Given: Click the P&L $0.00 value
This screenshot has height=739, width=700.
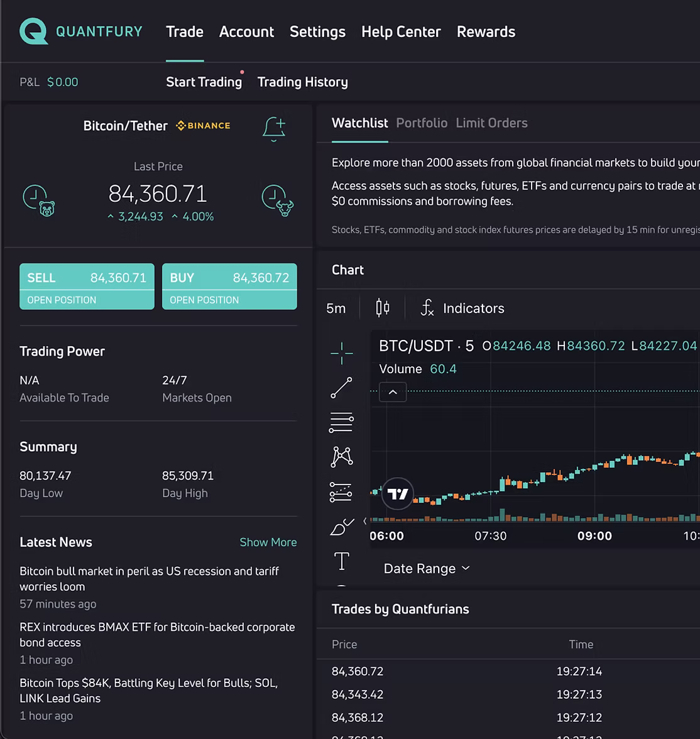Looking at the screenshot, I should (x=63, y=82).
